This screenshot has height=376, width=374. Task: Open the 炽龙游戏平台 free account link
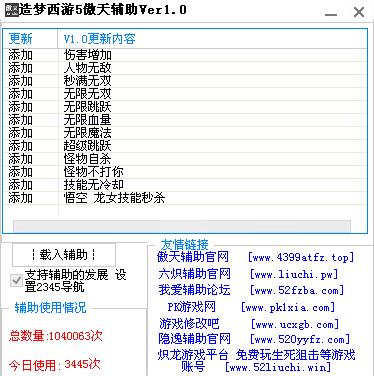tap(256, 361)
